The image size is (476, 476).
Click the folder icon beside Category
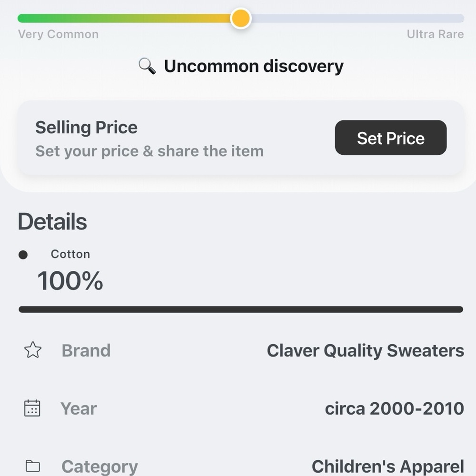click(x=33, y=466)
